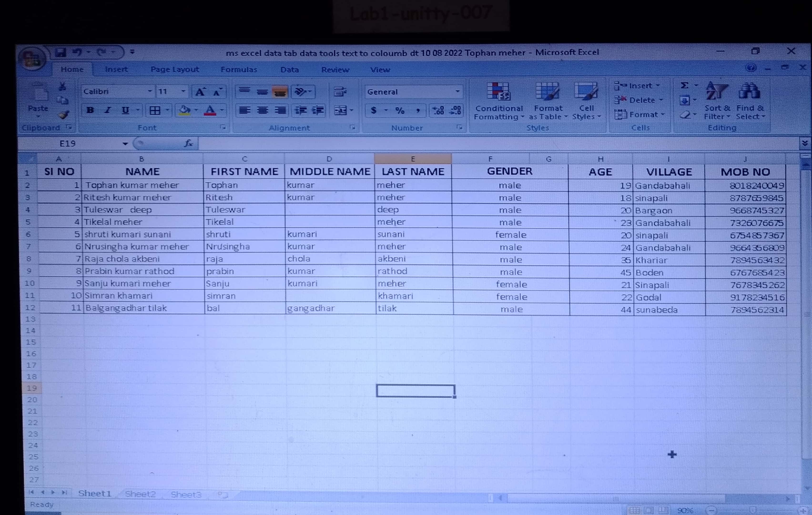Toggle Bold formatting
Viewport: 812px width, 515px height.
(90, 110)
